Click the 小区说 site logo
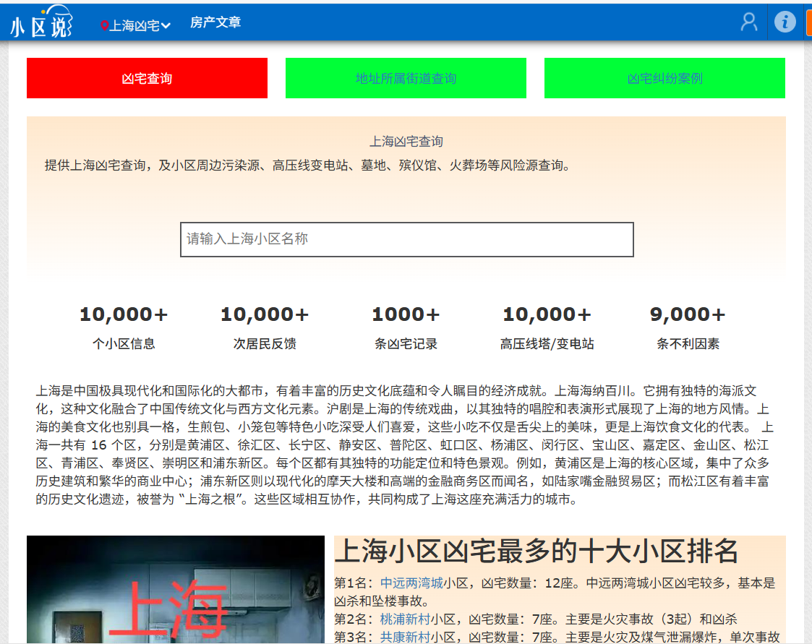Screen dimensions: 812x644 tap(41, 22)
